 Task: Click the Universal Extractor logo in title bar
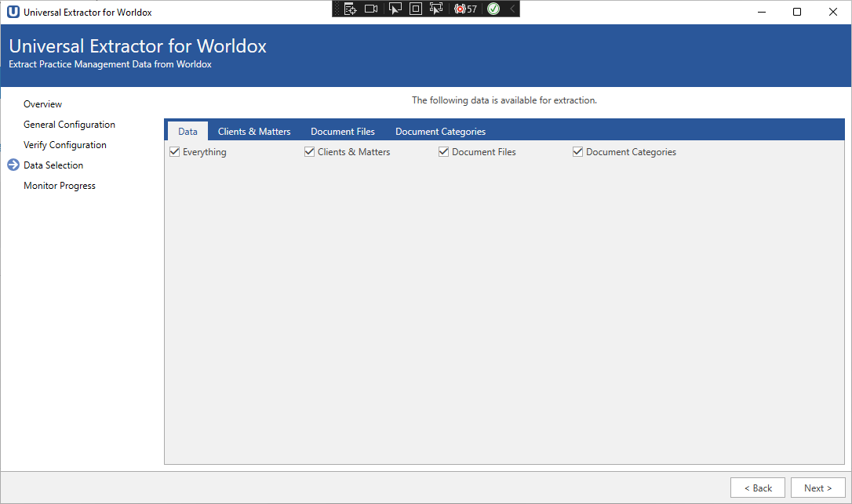[x=13, y=12]
